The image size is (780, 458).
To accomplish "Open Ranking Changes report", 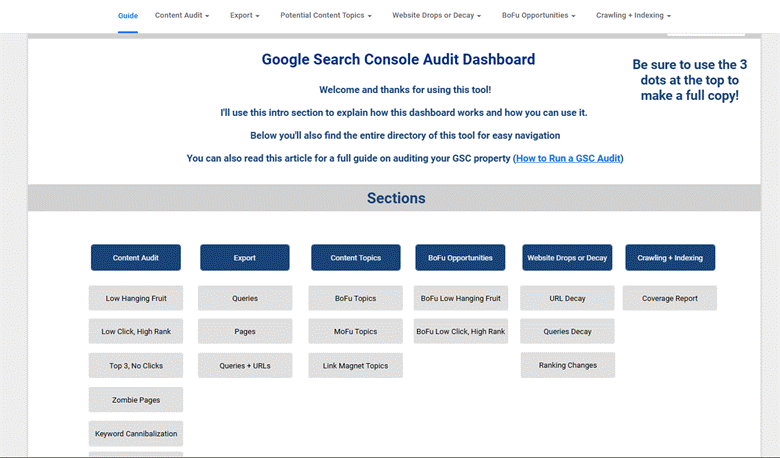I will 568,365.
